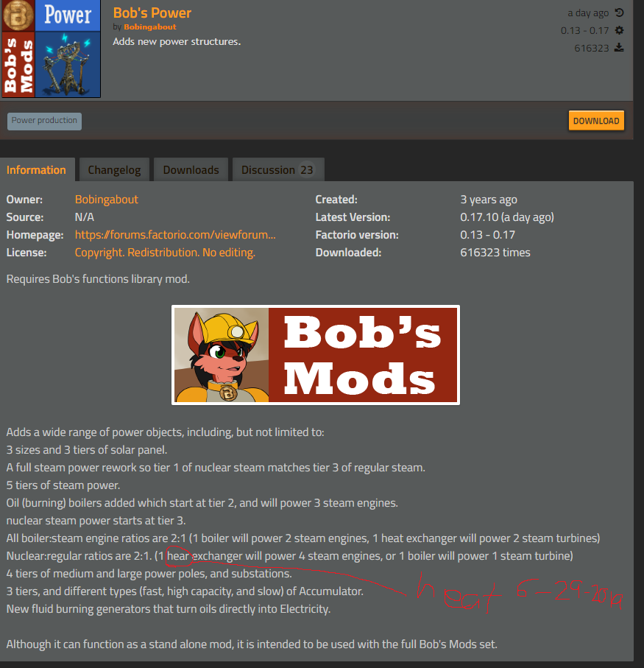The image size is (644, 668).
Task: Click the last-updated history clock icon
Action: coord(619,13)
